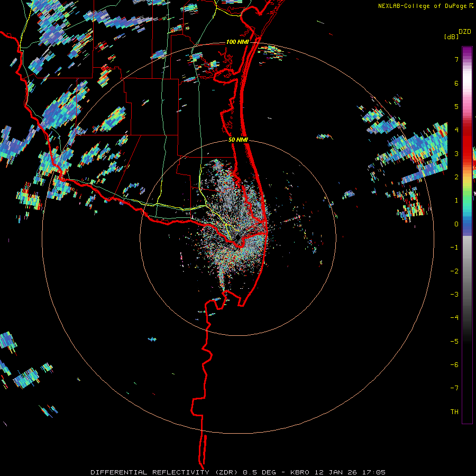Click the 7 value on color scale
The width and height of the screenshot is (476, 476).
(x=456, y=59)
